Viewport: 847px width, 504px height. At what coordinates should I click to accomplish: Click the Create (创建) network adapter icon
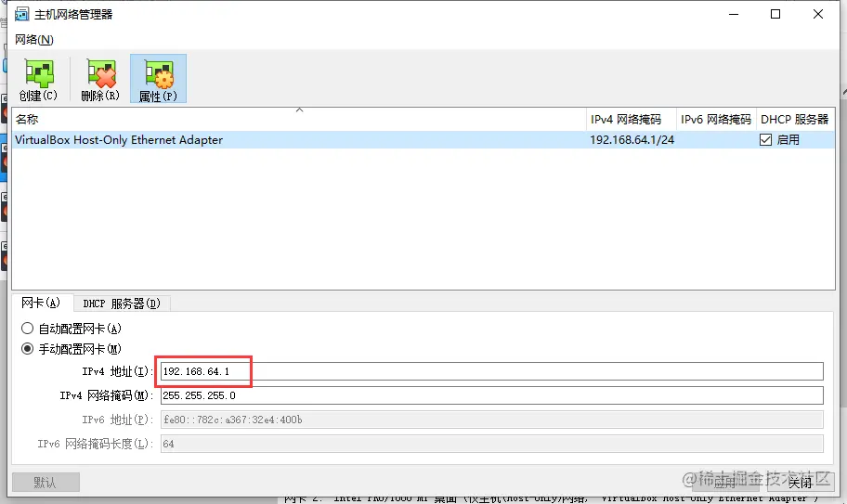(38, 79)
